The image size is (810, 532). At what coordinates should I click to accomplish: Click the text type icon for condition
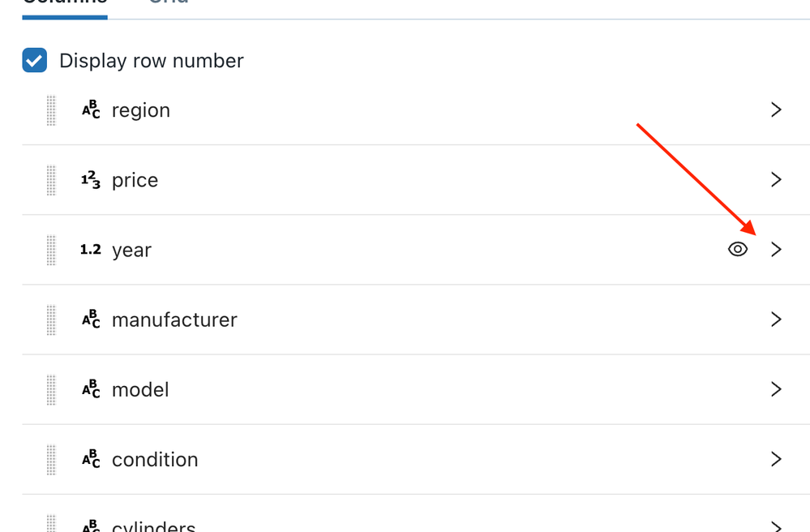(91, 459)
